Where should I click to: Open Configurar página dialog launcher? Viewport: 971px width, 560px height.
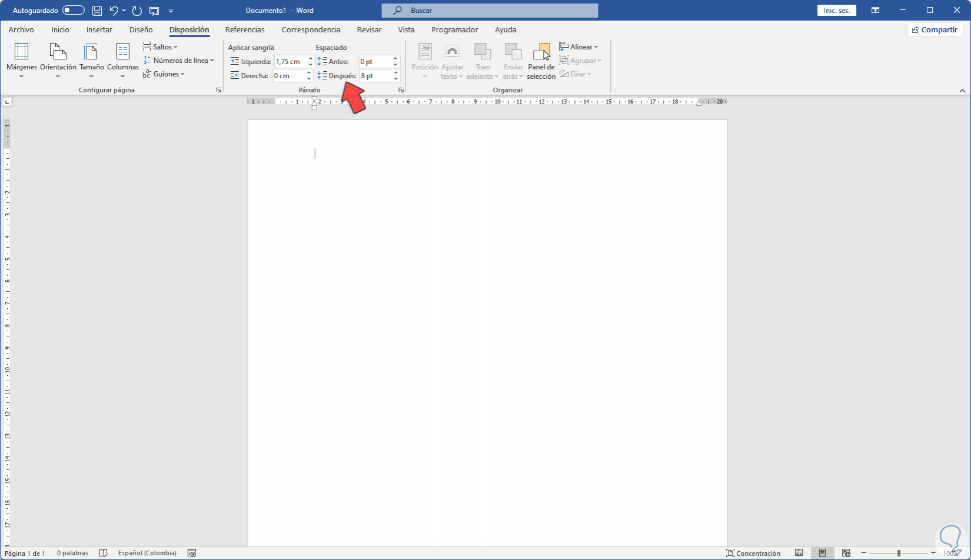pos(219,90)
